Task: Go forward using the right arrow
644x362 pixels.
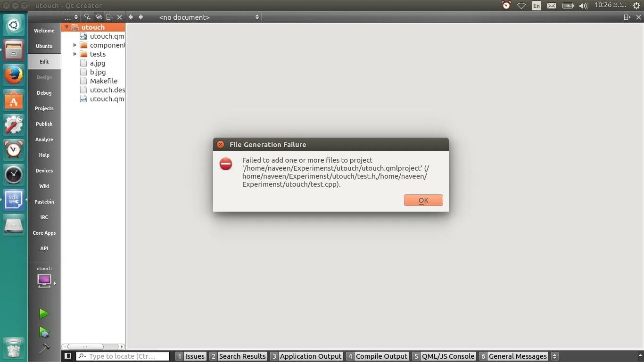Action: (140, 17)
